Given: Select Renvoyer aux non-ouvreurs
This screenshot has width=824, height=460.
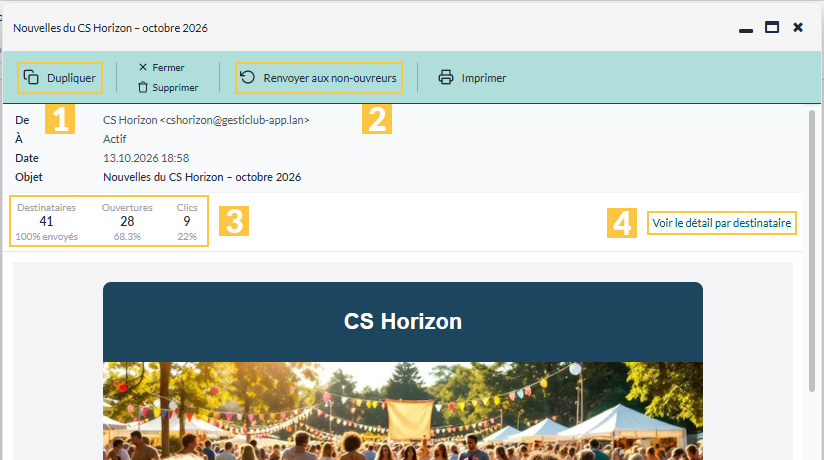Looking at the screenshot, I should click(x=319, y=78).
